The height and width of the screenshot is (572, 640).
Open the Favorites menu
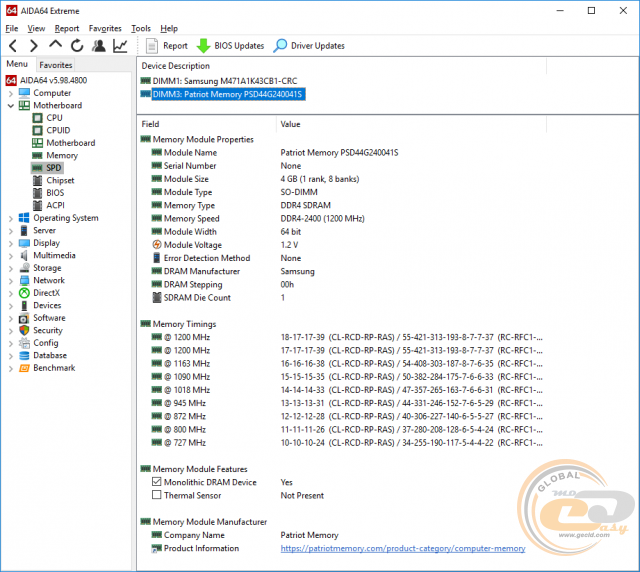pyautogui.click(x=105, y=29)
